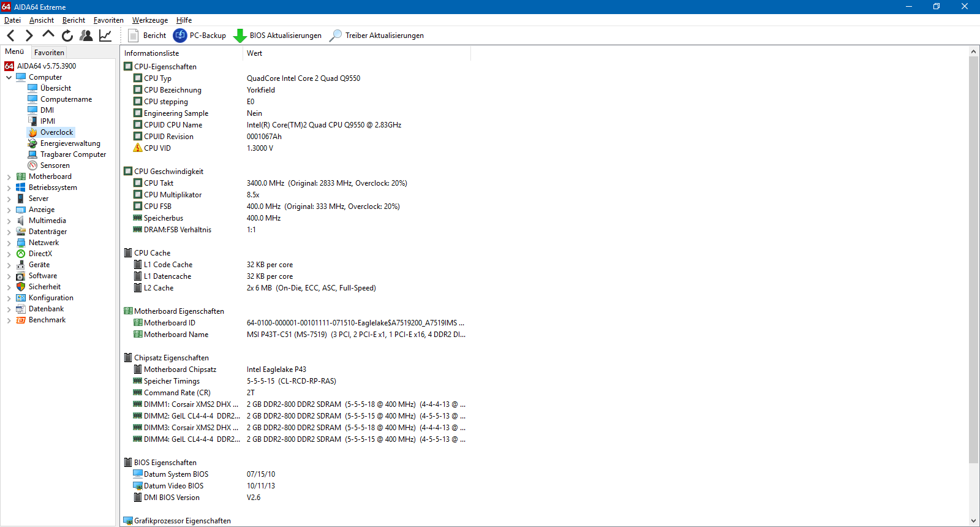Expand the Datenträger tree node

pos(9,232)
